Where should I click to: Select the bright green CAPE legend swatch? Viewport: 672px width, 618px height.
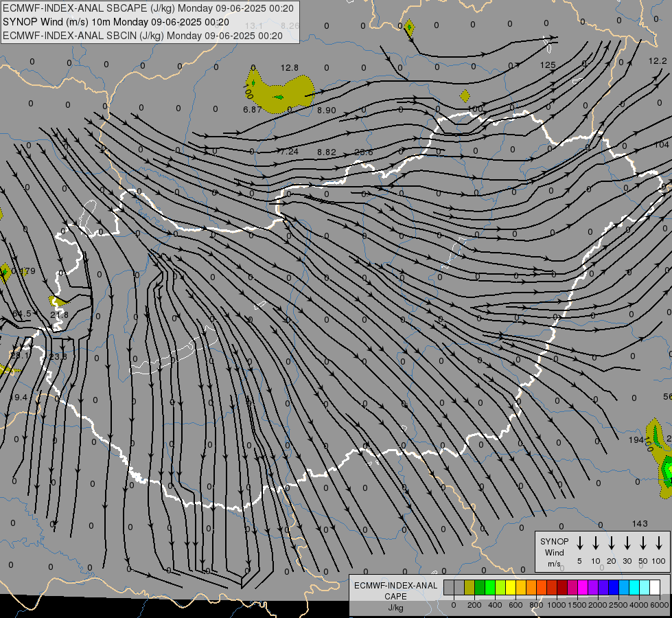(x=490, y=587)
